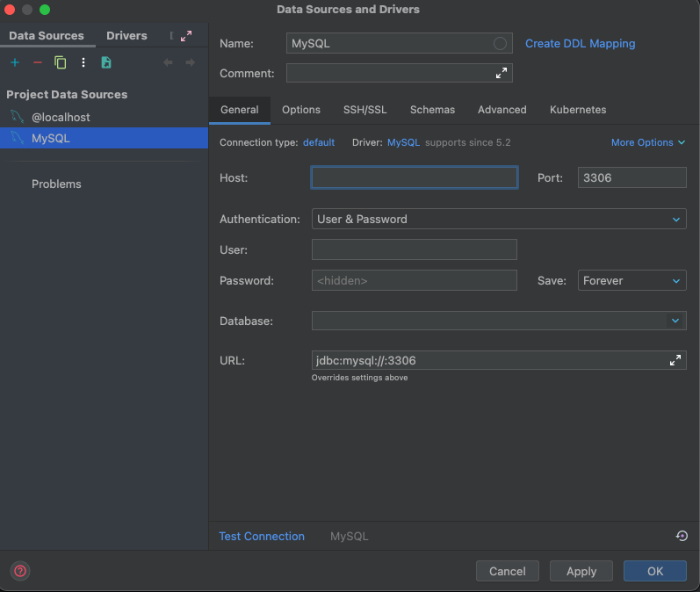Viewport: 700px width, 592px height.
Task: Add a new data source with plus icon
Action: 15,62
